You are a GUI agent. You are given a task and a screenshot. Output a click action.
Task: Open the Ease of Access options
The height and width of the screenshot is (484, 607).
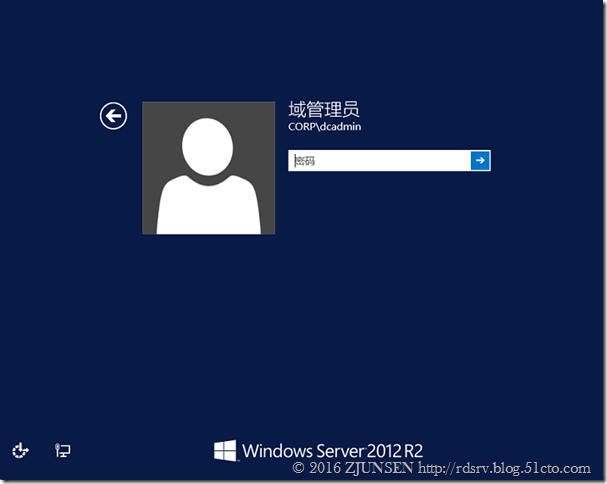pos(20,451)
